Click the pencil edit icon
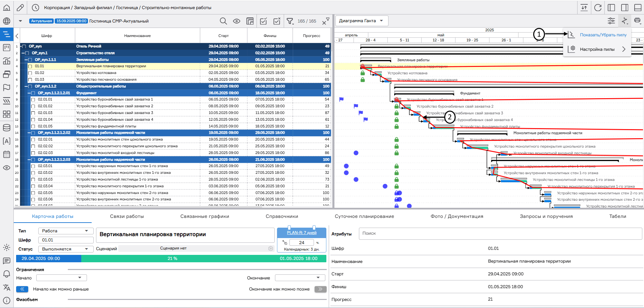The height and width of the screenshot is (308, 644). [x=20, y=8]
